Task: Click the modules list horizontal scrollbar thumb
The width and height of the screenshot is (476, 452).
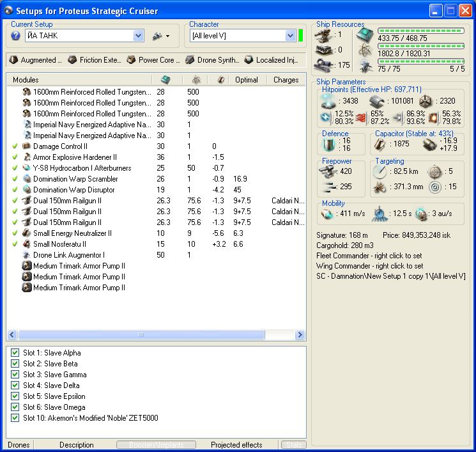Action: coord(141,335)
